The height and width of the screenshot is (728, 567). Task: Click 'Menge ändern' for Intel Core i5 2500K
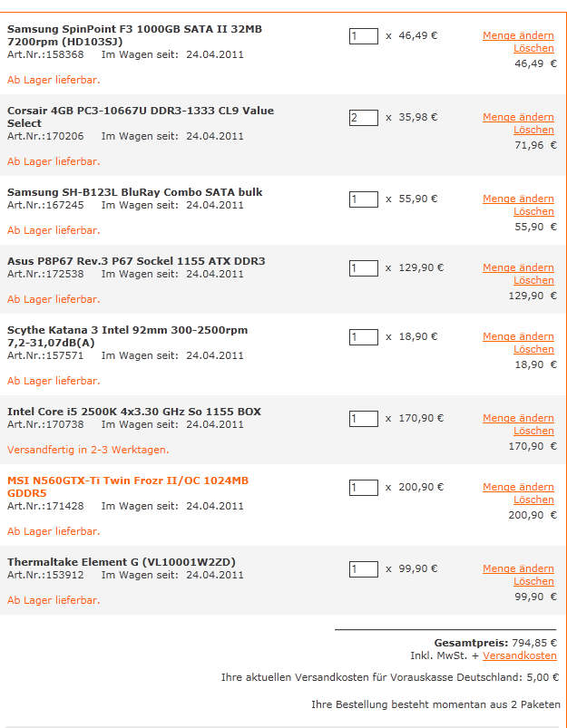tap(518, 418)
